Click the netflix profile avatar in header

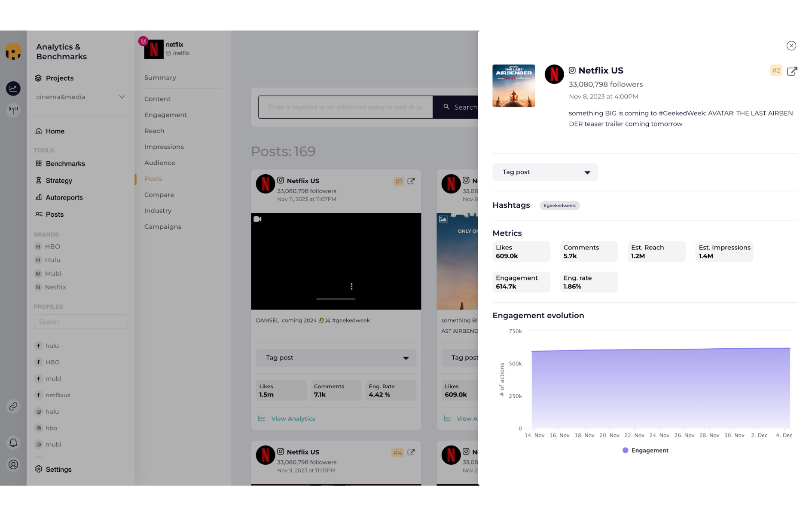(x=154, y=49)
